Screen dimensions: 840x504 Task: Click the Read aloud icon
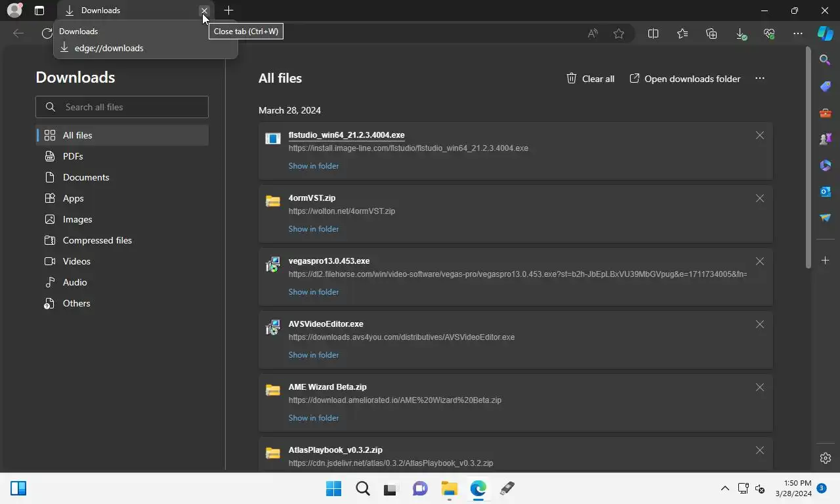pos(593,33)
